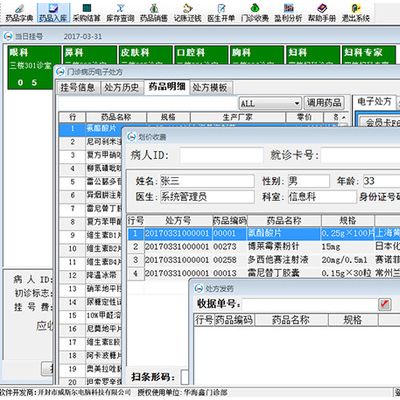Click the 2017-03-31 date in 当日挂号

83,36
